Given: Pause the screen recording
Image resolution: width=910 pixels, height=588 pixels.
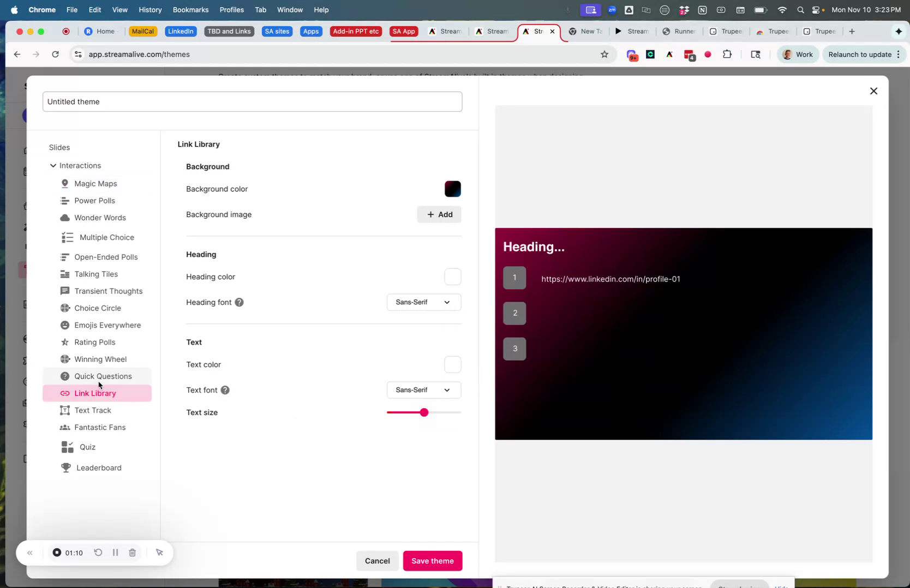Looking at the screenshot, I should [115, 553].
